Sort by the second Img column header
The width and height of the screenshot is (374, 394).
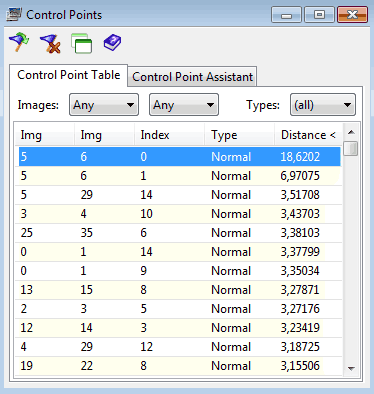[104, 135]
